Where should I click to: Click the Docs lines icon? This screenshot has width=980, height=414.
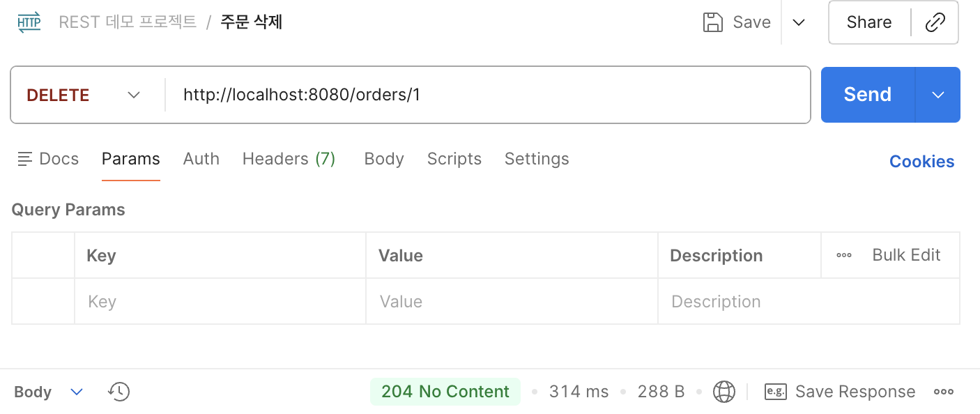tap(25, 159)
